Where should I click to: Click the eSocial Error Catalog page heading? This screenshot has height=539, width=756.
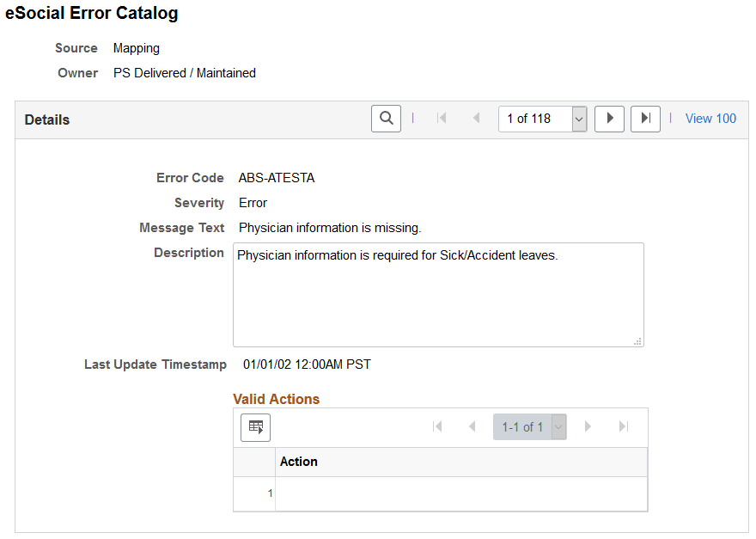click(92, 14)
